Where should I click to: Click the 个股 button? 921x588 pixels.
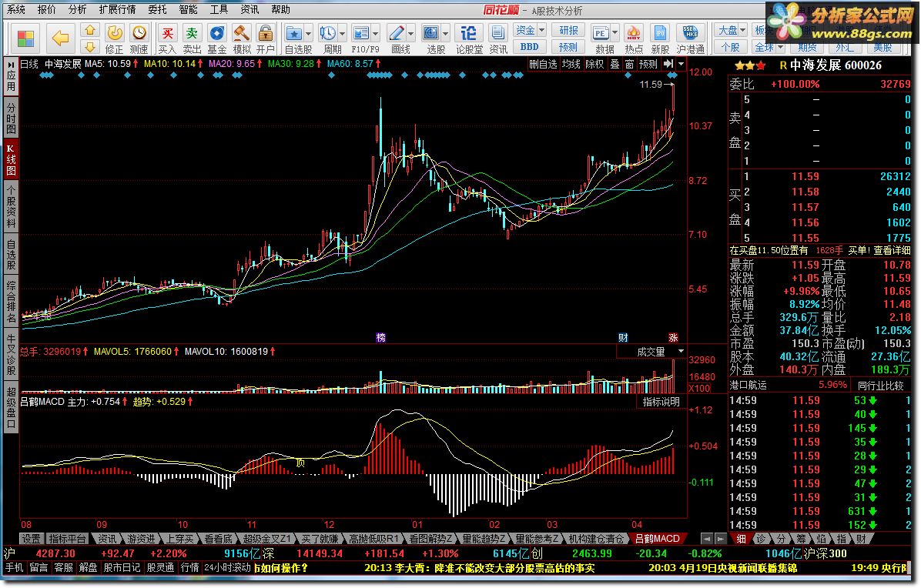coord(730,46)
